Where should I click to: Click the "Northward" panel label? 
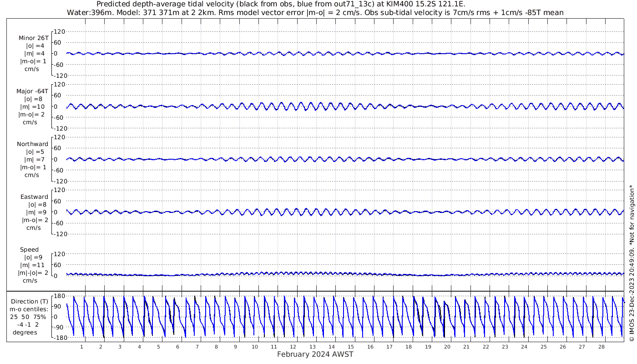click(x=32, y=144)
